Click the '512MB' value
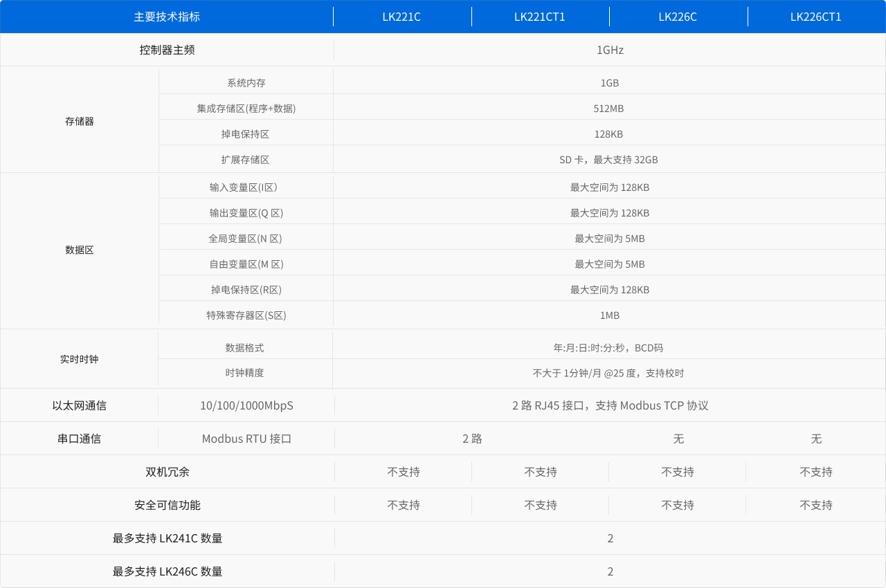The width and height of the screenshot is (886, 588). (609, 109)
